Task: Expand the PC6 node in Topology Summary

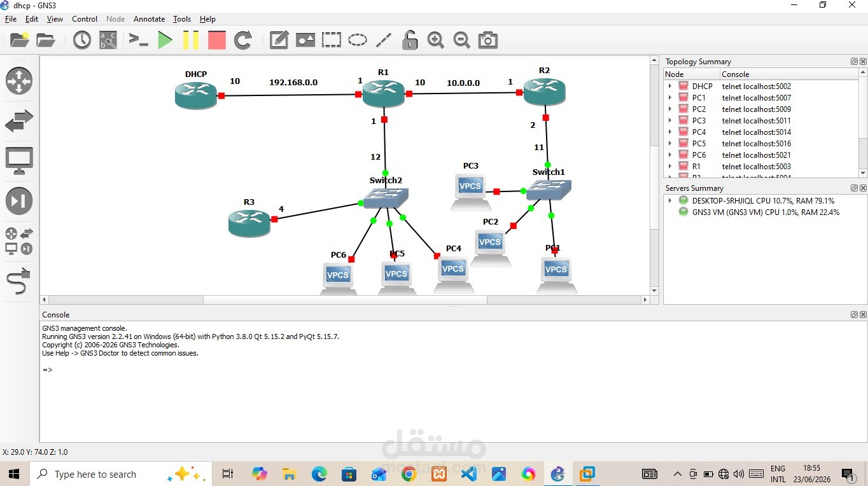Action: [x=670, y=155]
